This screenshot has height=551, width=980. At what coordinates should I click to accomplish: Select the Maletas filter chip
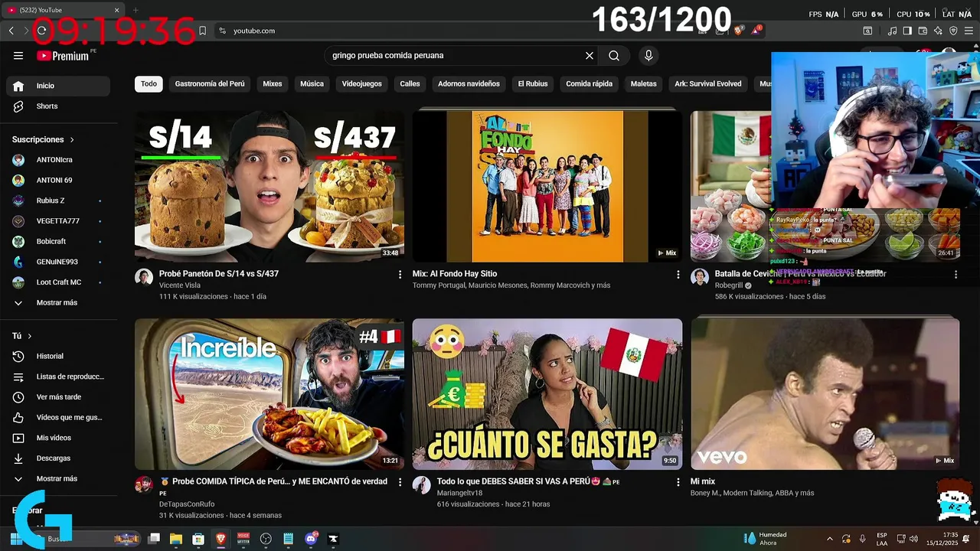(644, 83)
